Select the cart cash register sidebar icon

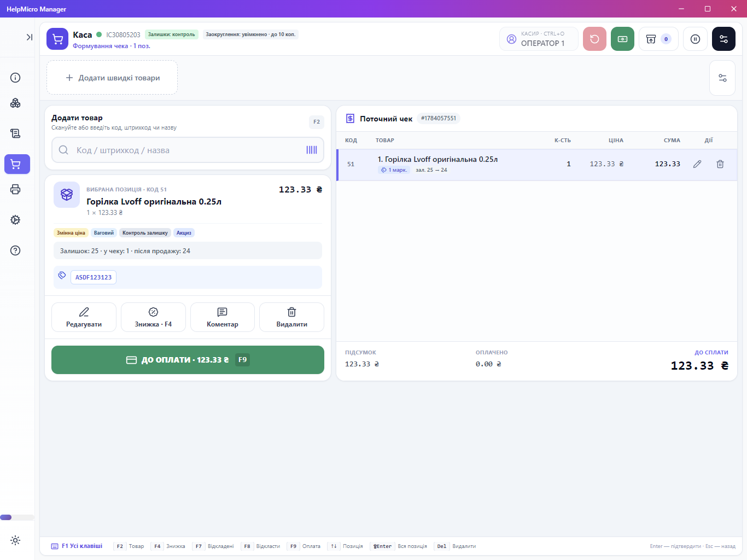(17, 164)
